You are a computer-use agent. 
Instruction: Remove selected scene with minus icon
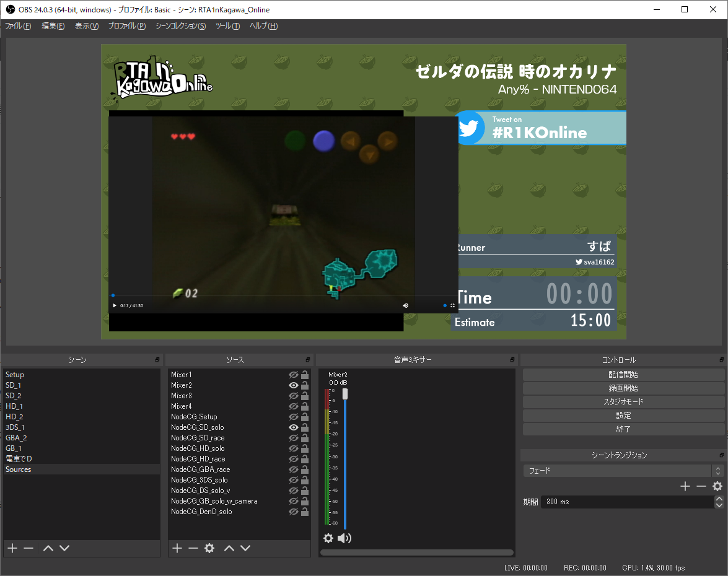[x=29, y=548]
